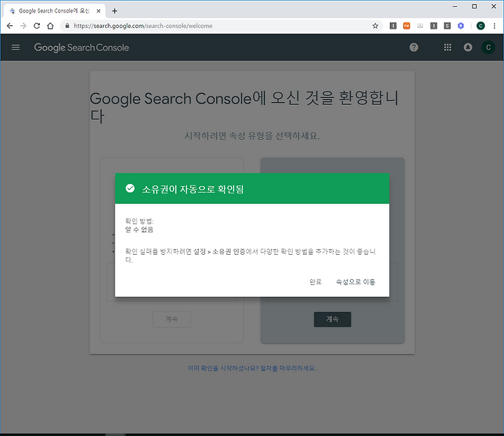Click the 소유권이 자동으로 확인됨 heading
This screenshot has height=436, width=504.
pos(193,189)
